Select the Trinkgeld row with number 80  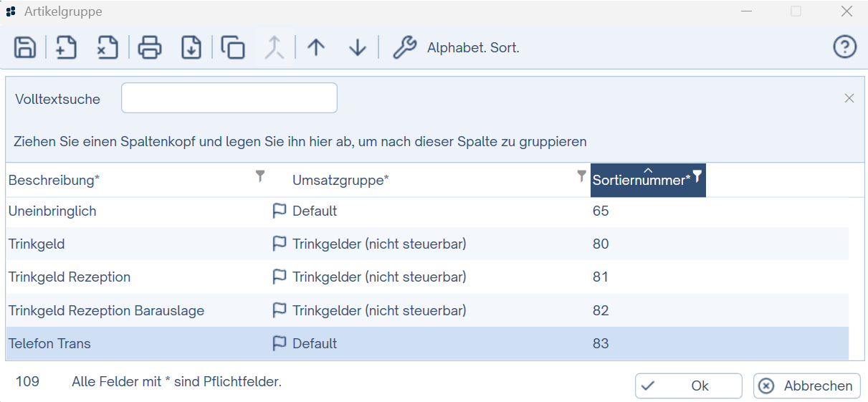(x=427, y=244)
